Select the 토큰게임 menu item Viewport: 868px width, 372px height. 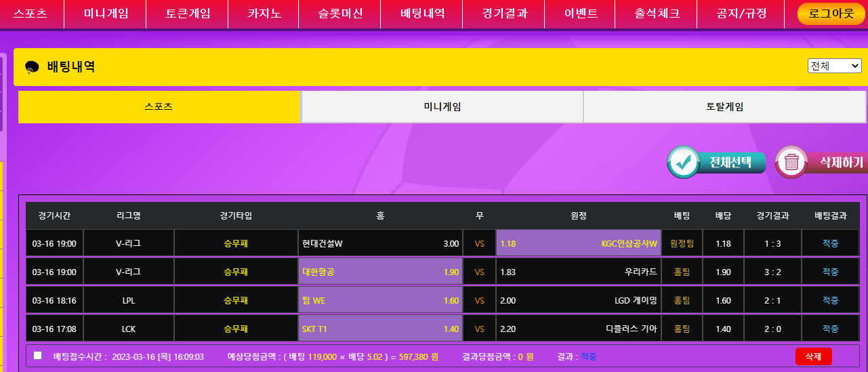click(x=188, y=14)
